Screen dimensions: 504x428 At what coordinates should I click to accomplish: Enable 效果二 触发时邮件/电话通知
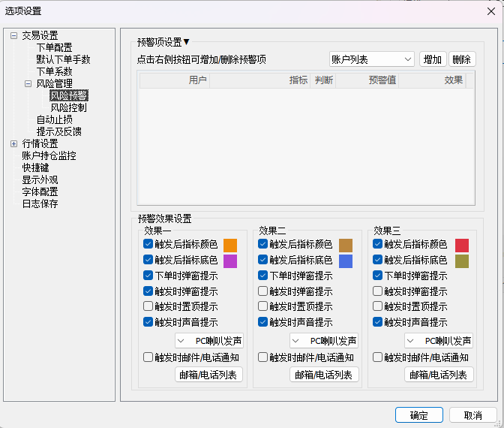click(x=263, y=357)
